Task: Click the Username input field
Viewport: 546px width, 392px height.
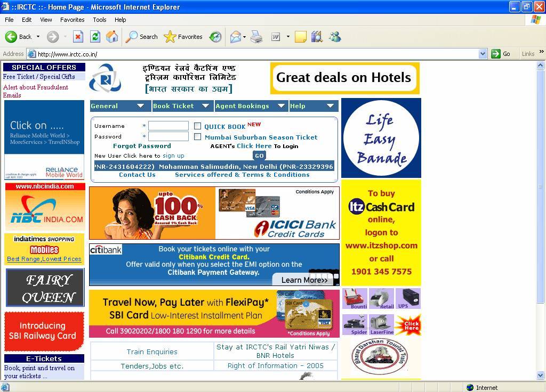Action: tap(168, 126)
